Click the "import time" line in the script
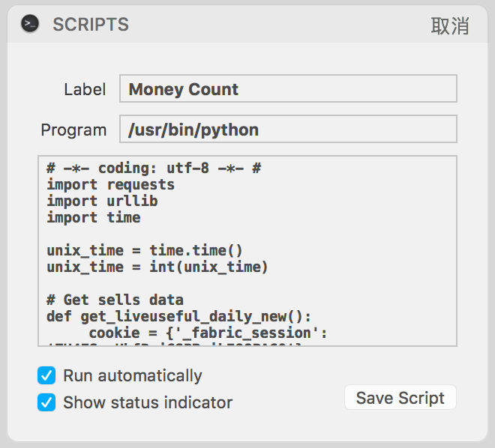 [x=93, y=218]
